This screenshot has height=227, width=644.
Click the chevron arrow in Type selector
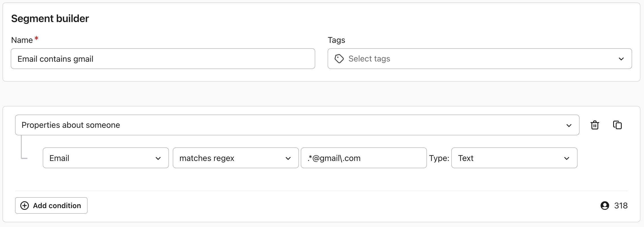pyautogui.click(x=567, y=158)
